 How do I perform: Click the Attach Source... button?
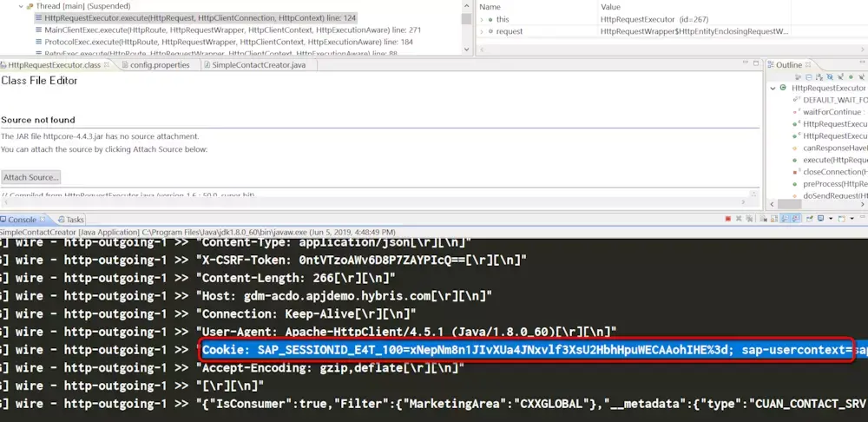pyautogui.click(x=31, y=177)
